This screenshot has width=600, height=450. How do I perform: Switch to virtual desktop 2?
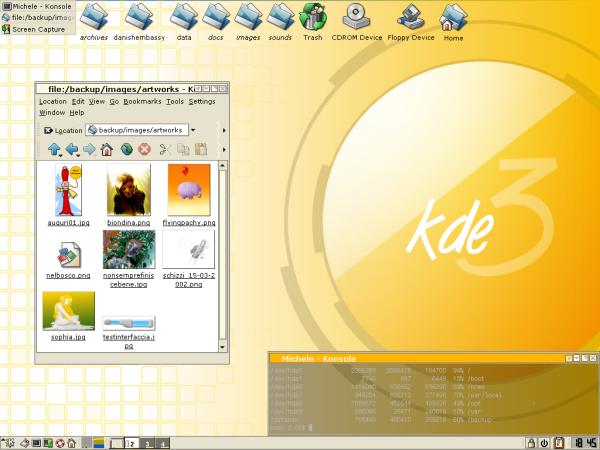pos(132,444)
